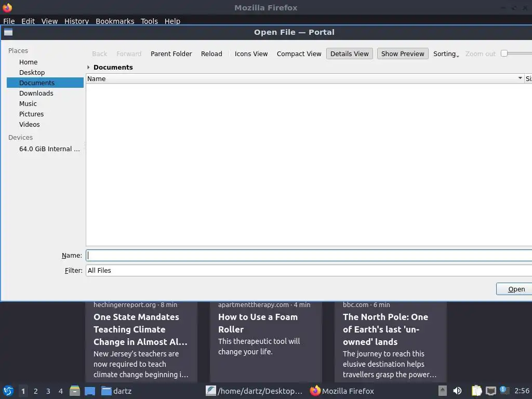This screenshot has width=532, height=399.
Task: Open How to Use a Foam Roller article
Action: click(x=265, y=342)
